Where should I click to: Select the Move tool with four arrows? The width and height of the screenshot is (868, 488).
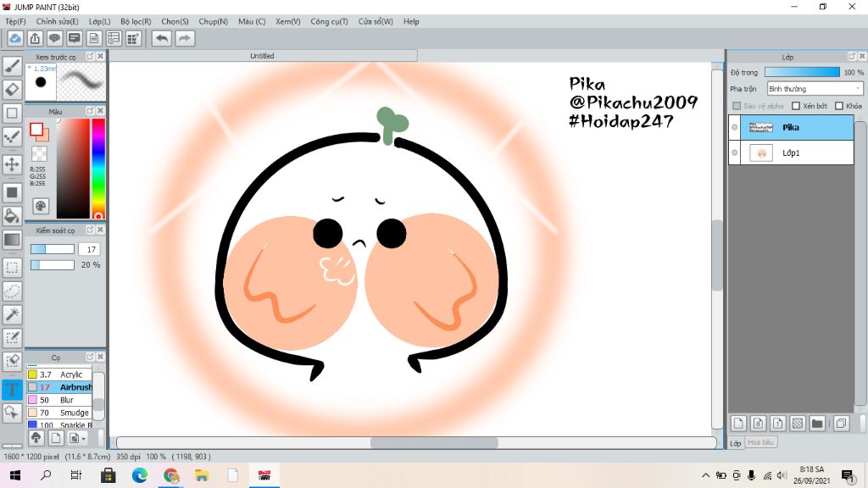[x=12, y=164]
